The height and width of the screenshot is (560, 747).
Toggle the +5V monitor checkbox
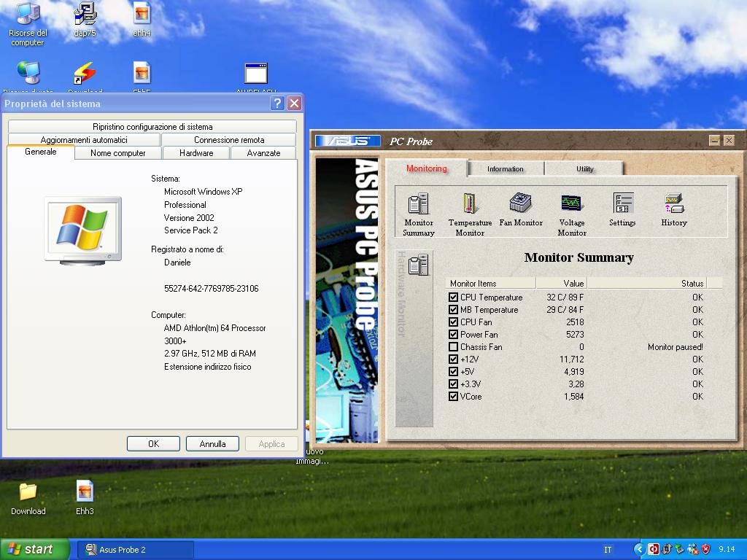tap(453, 371)
